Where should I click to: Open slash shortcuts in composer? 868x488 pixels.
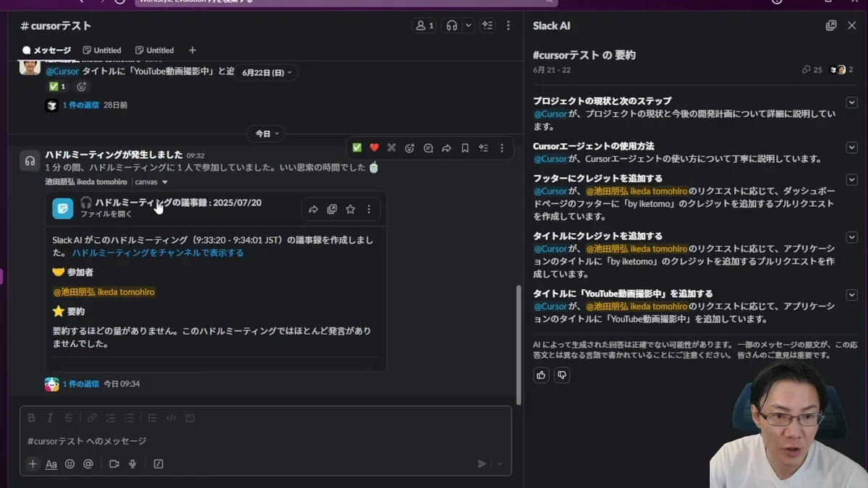click(158, 464)
